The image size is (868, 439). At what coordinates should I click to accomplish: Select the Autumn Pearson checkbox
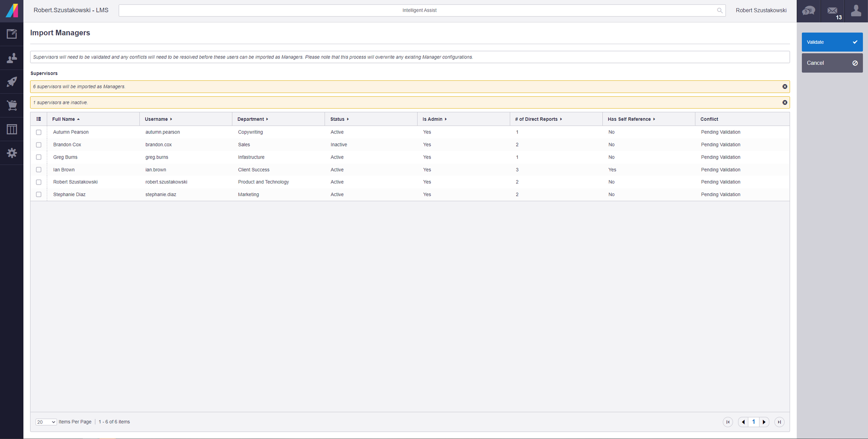pyautogui.click(x=39, y=132)
